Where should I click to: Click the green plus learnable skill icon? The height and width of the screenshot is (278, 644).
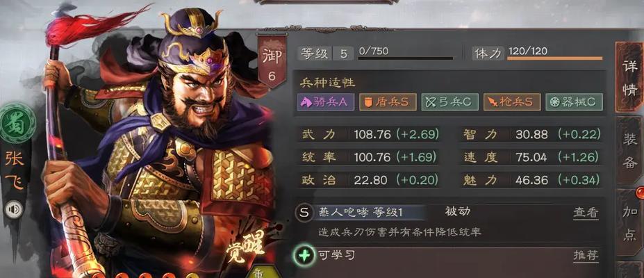coord(304,256)
